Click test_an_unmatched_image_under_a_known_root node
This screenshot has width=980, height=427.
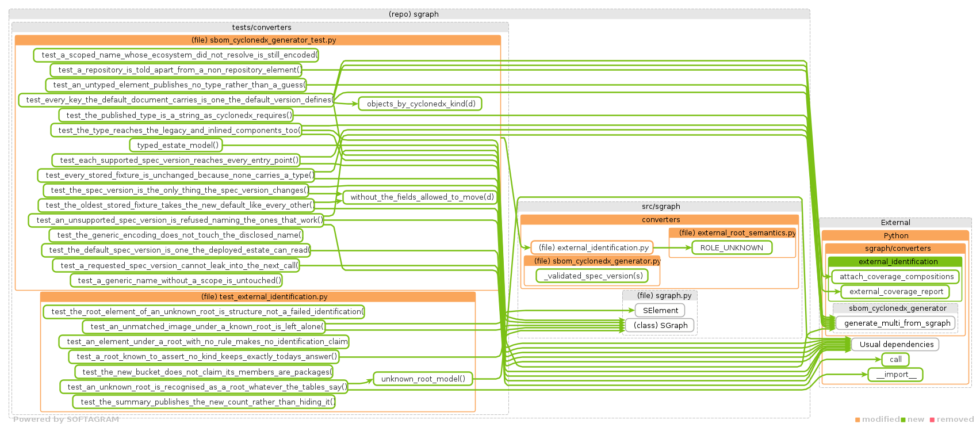204,326
